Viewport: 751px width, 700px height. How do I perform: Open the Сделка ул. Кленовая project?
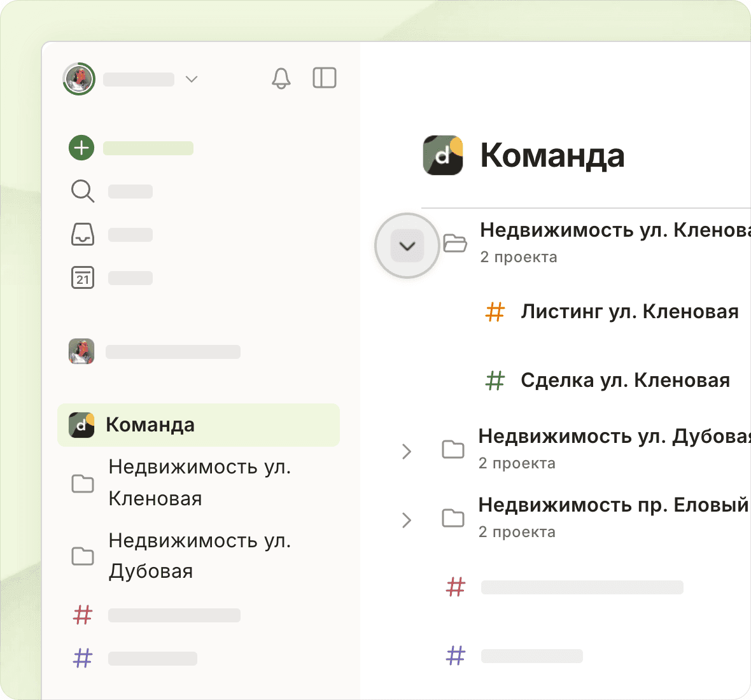click(624, 381)
